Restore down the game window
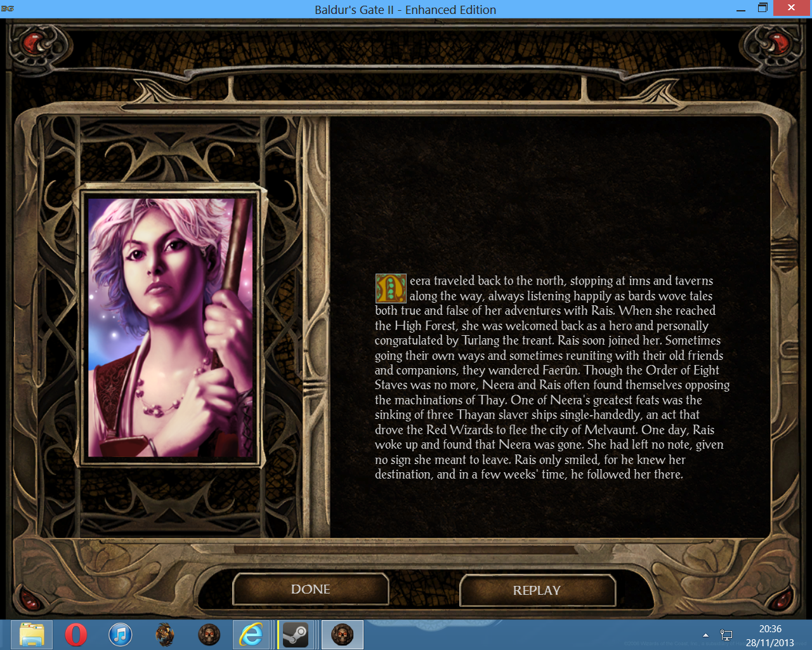 point(763,8)
